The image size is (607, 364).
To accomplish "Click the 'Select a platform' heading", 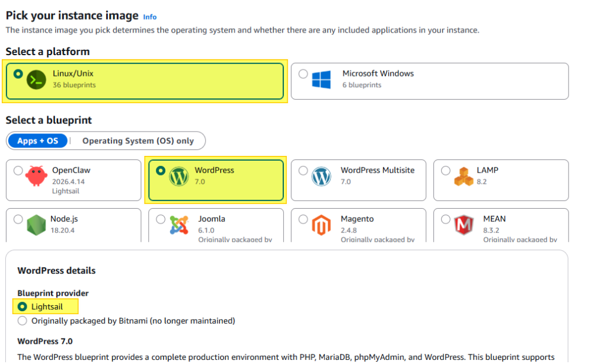I will pos(47,52).
